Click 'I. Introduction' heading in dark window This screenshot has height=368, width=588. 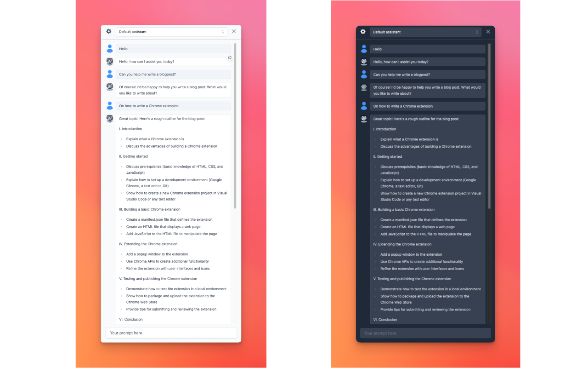click(x=384, y=129)
